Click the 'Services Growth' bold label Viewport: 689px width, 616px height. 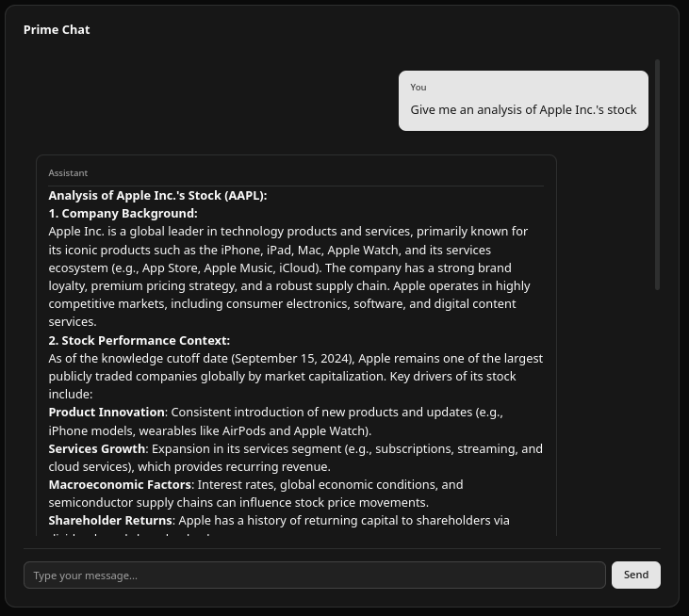pyautogui.click(x=97, y=448)
